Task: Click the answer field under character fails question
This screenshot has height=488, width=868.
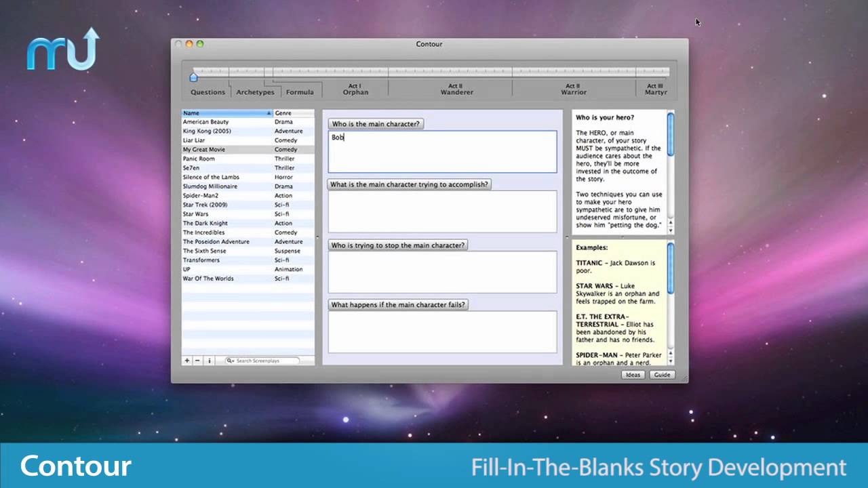Action: tap(443, 331)
